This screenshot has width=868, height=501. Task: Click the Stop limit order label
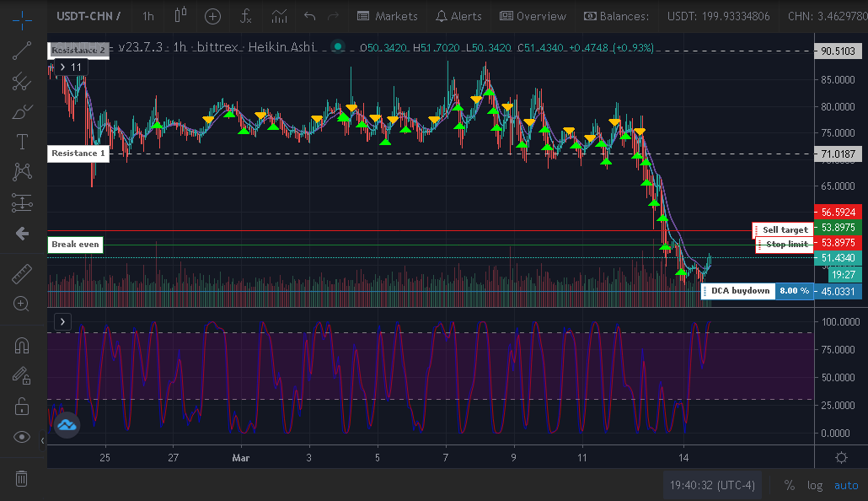(x=786, y=244)
